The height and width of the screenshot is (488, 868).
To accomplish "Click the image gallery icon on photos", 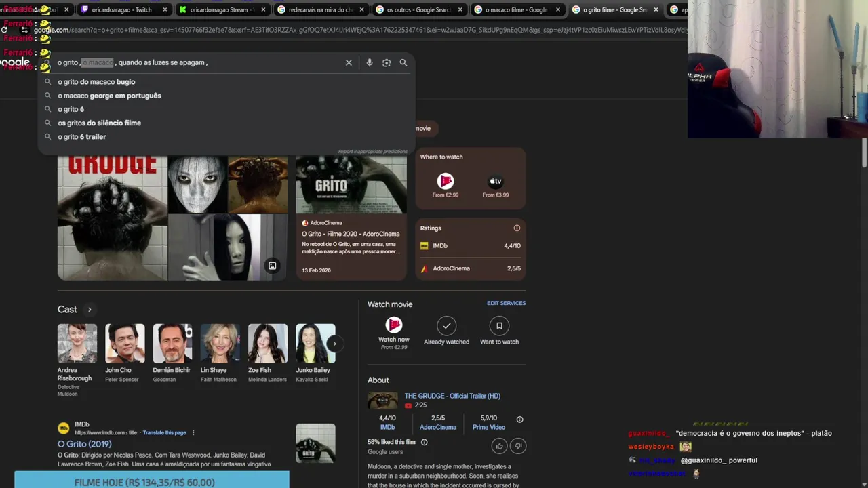I will coord(272,266).
